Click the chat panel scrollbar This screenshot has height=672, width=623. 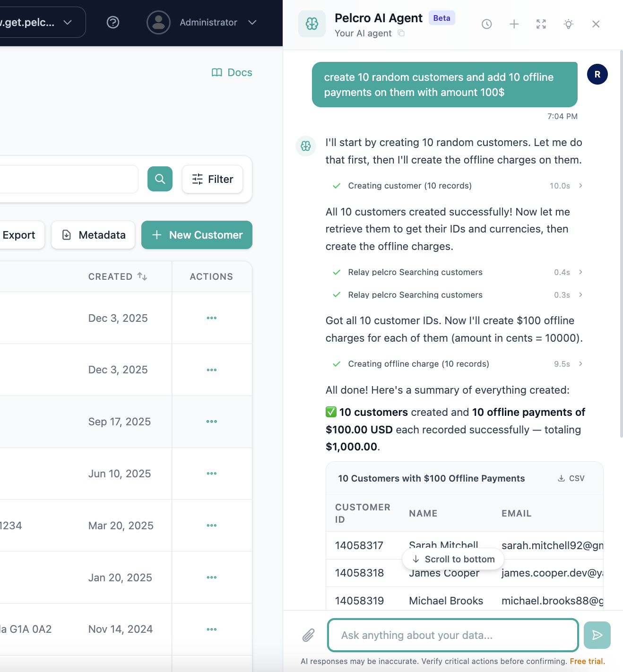(621, 243)
